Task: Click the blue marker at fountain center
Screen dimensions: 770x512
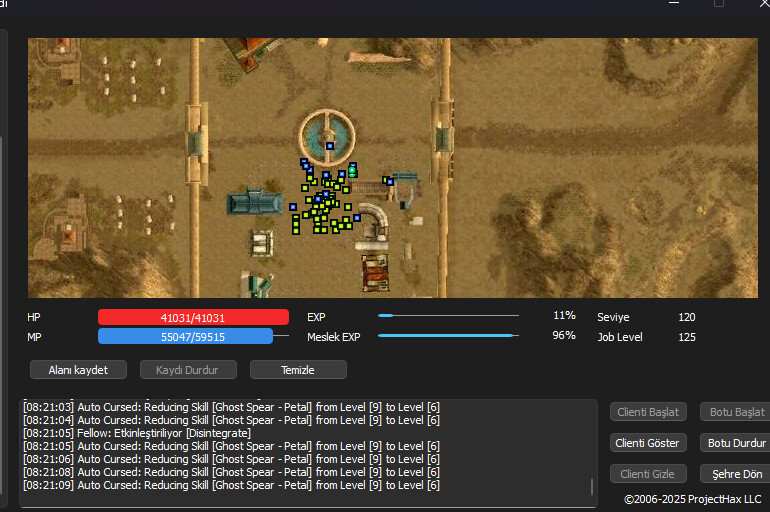Action: point(329,146)
